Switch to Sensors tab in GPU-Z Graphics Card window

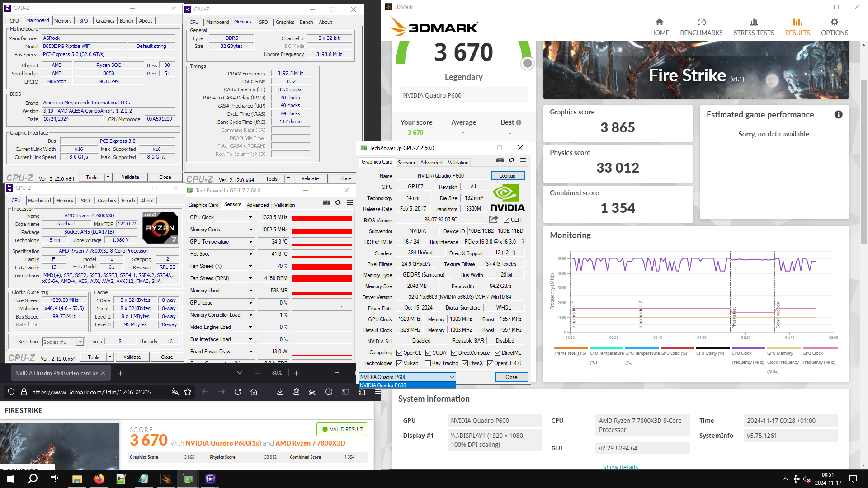[406, 163]
